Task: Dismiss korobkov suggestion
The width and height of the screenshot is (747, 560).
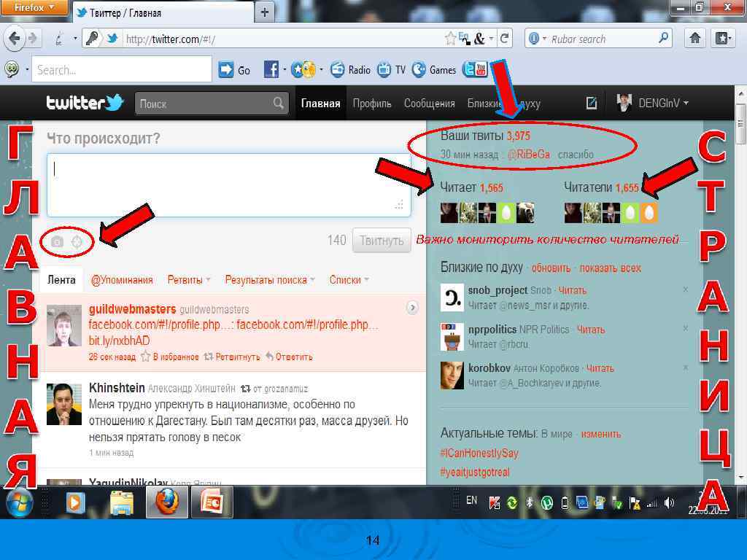Action: point(685,367)
